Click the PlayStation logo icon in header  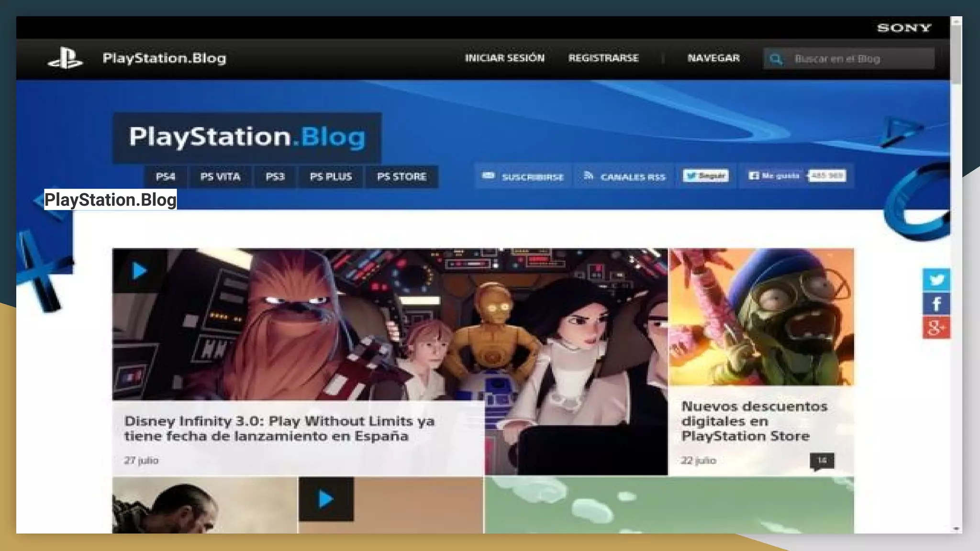click(65, 58)
